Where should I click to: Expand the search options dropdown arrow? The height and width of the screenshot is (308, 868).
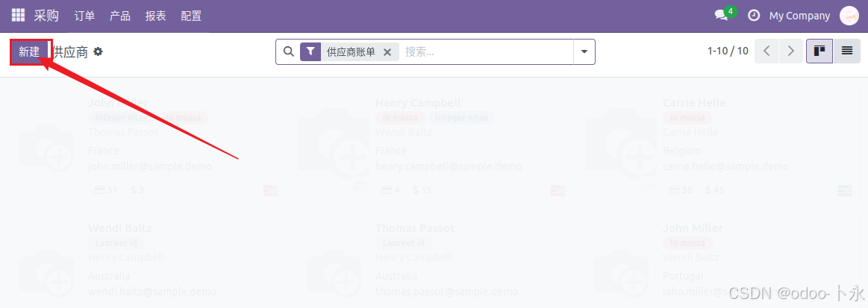point(584,52)
